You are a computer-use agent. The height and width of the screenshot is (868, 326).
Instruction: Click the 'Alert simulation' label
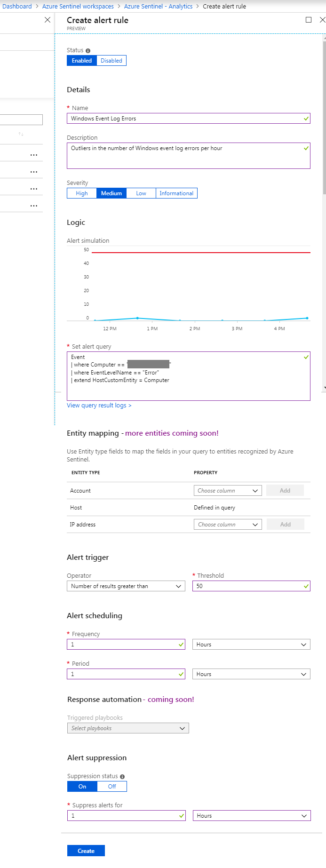88,240
